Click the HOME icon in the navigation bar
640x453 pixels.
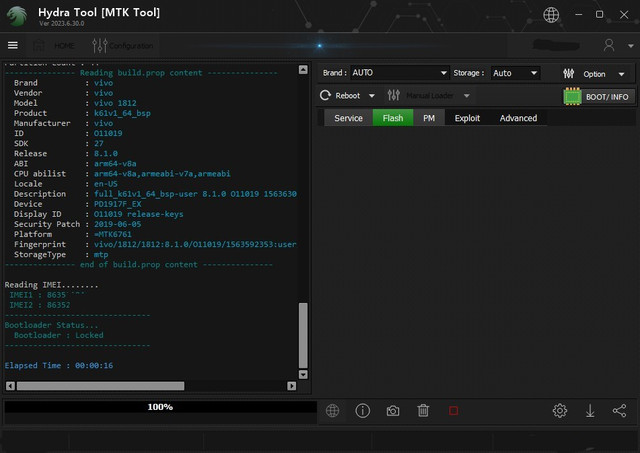tap(39, 45)
